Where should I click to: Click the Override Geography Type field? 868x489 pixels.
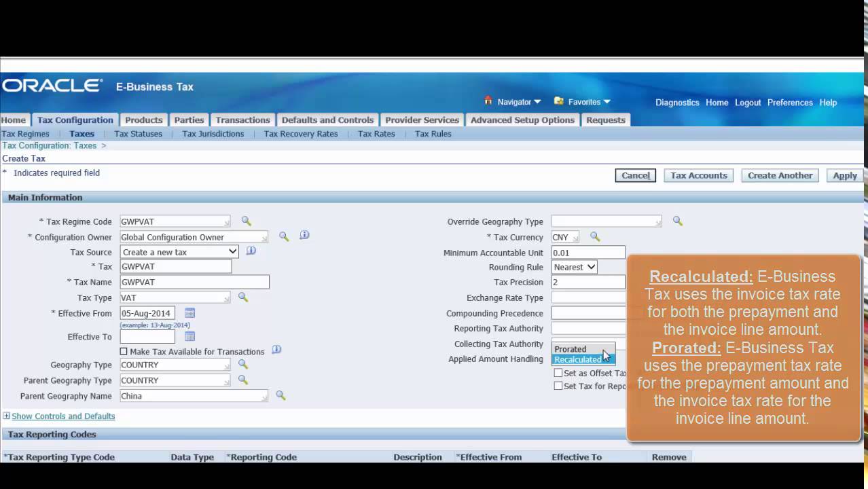[607, 221]
